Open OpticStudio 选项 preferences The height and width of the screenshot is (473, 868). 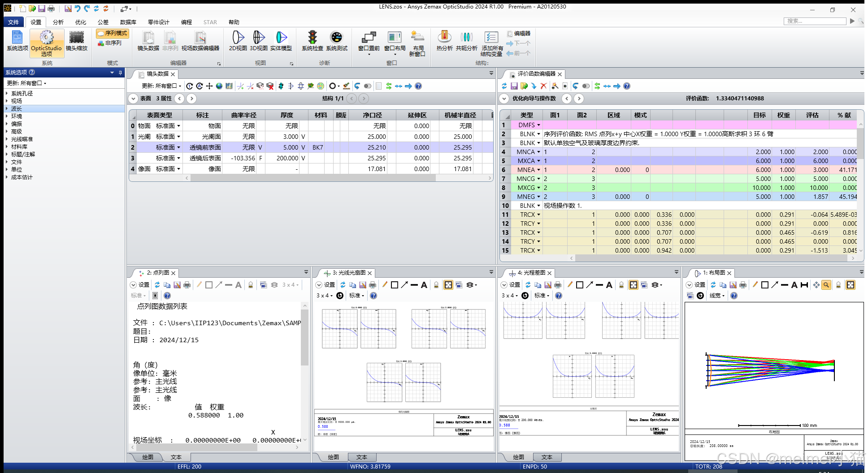pos(47,43)
